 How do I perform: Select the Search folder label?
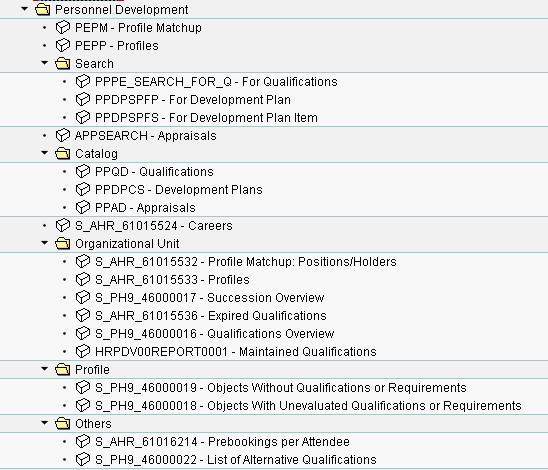pos(94,64)
